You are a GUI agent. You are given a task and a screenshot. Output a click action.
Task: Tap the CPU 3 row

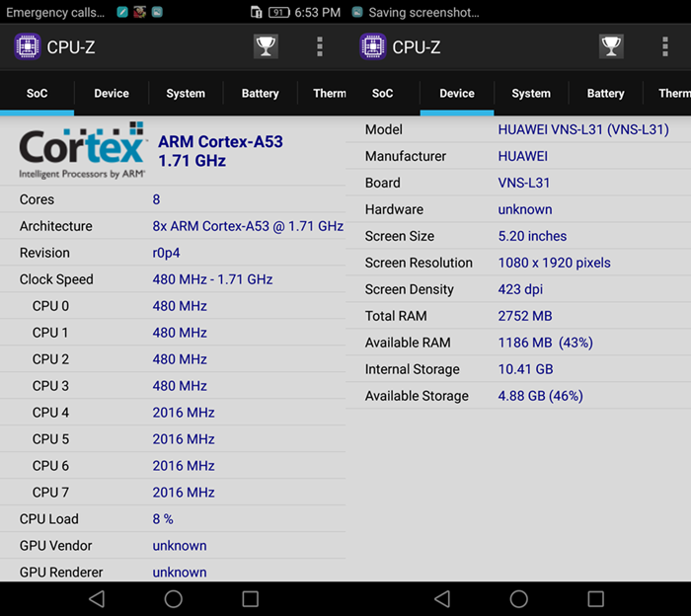(x=173, y=386)
